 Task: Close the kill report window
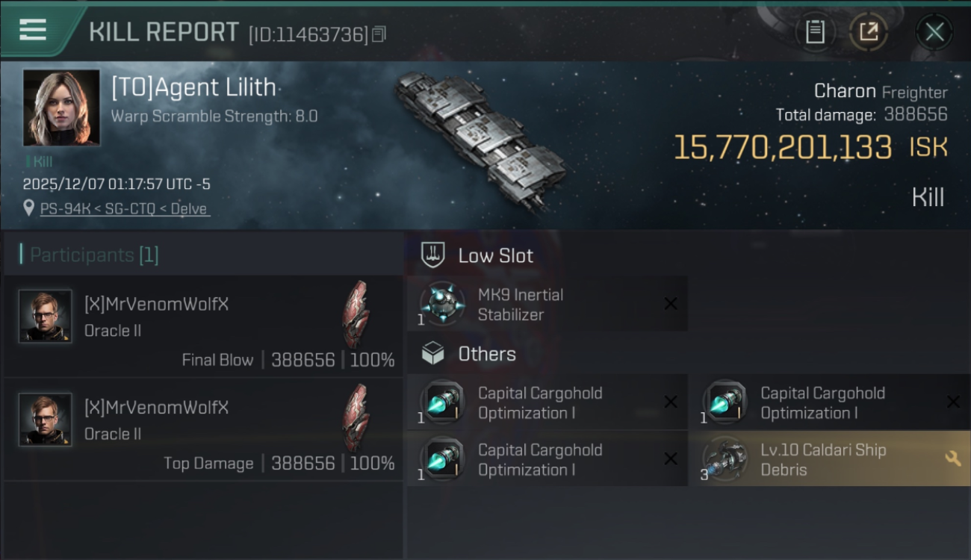click(x=934, y=32)
